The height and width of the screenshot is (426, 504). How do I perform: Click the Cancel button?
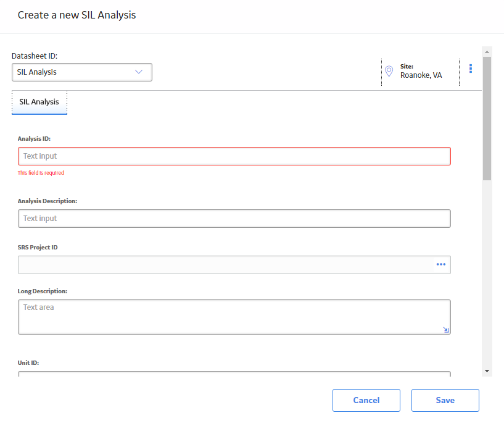[x=366, y=400]
